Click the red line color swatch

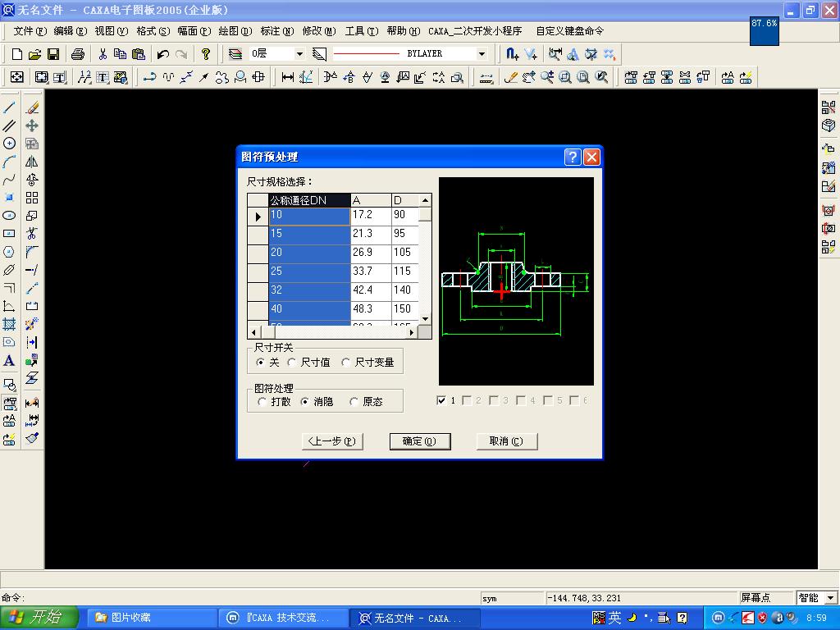(367, 53)
